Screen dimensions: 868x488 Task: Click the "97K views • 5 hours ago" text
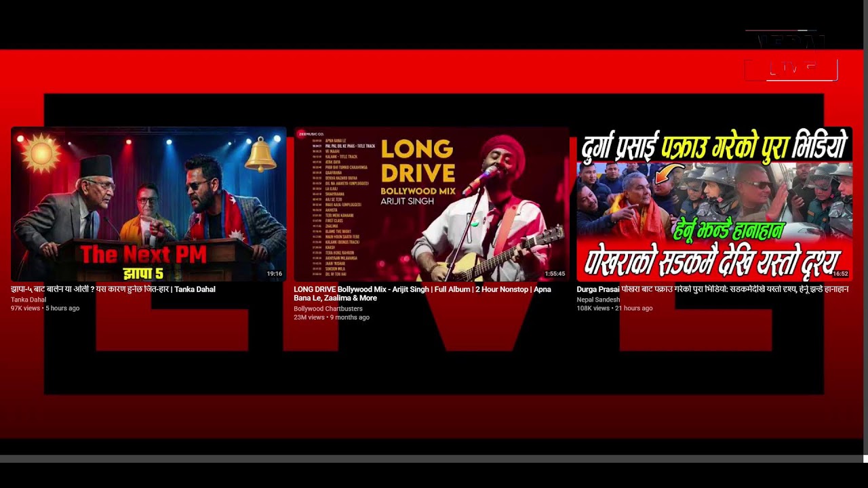tap(45, 308)
